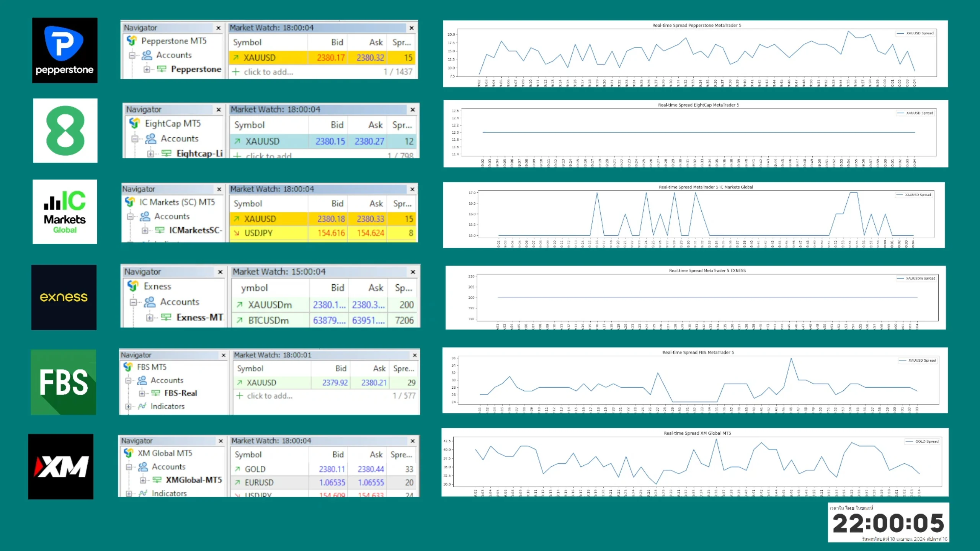Click XAUUSD bid 2379.92 in FBS Market Watch
980x551 pixels.
coord(335,383)
